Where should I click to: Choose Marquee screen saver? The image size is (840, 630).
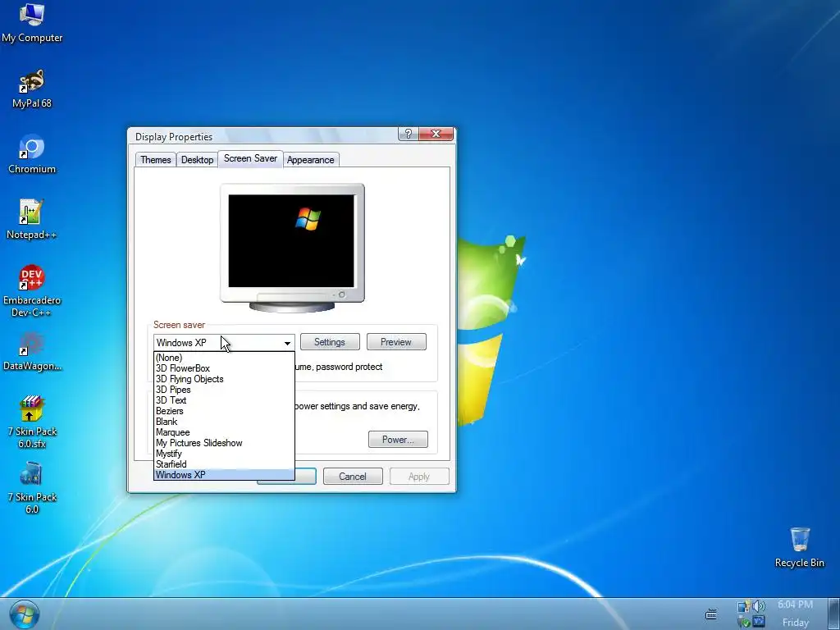coord(224,432)
